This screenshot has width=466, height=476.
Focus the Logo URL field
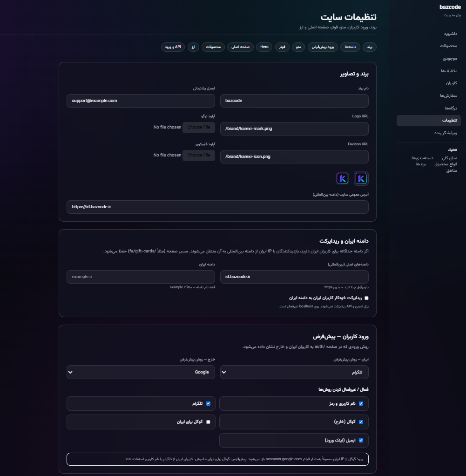pyautogui.click(x=294, y=129)
